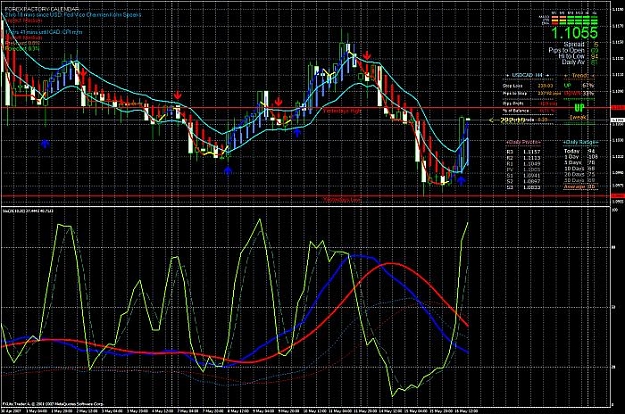Click the first blue buy arrow under the opening candles
625x414 pixels.
click(x=45, y=144)
